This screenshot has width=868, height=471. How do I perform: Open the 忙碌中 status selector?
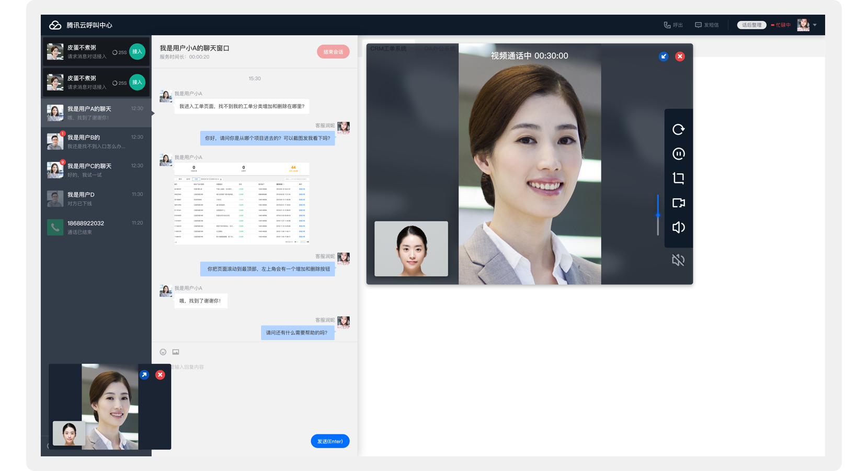tap(781, 25)
